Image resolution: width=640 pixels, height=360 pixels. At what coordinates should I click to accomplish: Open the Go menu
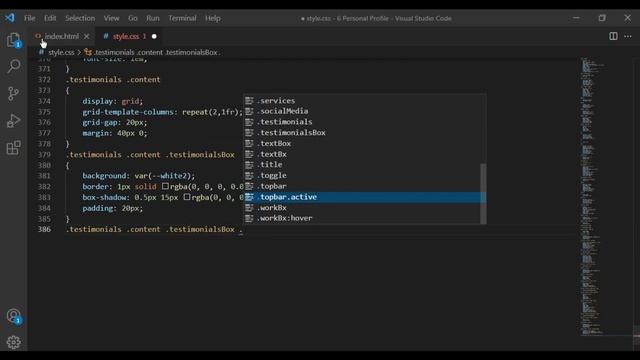[x=133, y=18]
